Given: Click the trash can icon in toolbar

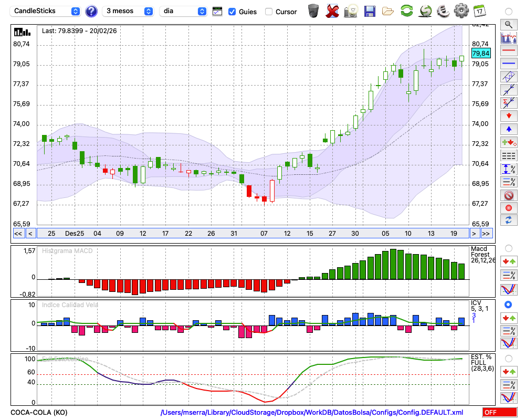Looking at the screenshot, I should (x=313, y=11).
